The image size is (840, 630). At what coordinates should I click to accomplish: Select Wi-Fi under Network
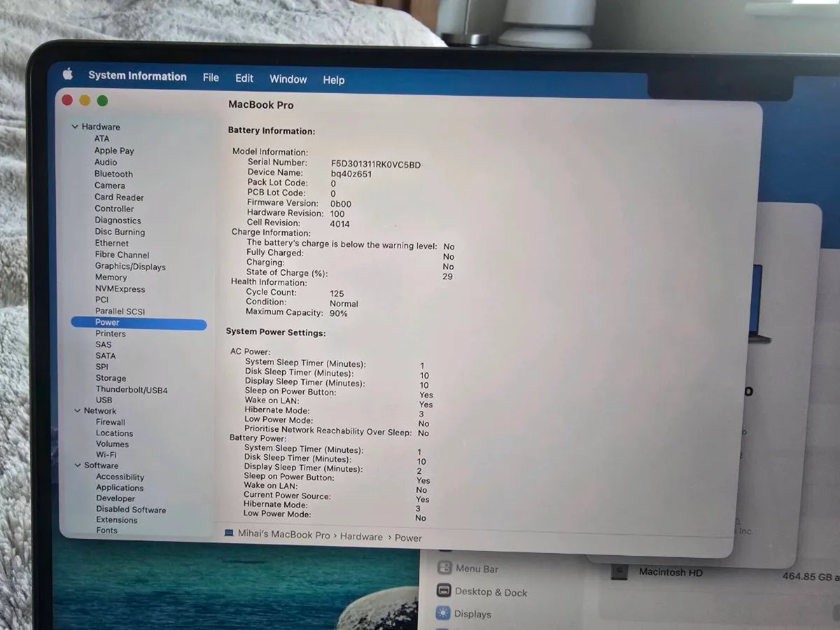tap(106, 455)
